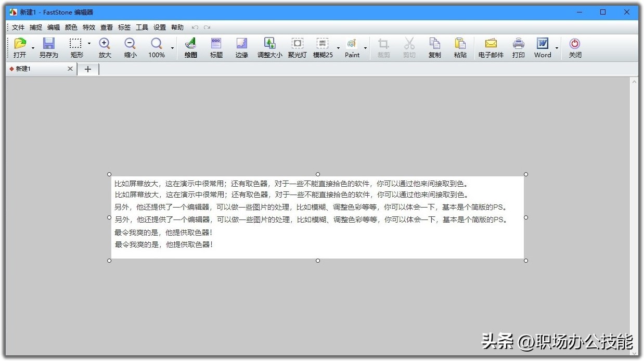Zoom out using the 缩小 icon
This screenshot has height=361, width=644.
point(130,47)
